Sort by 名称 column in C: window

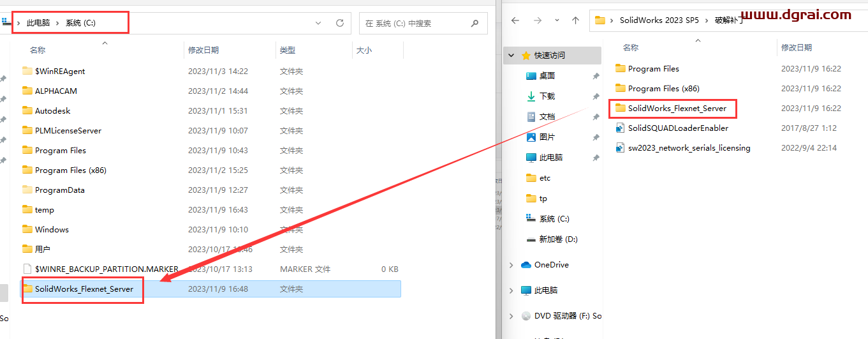38,50
